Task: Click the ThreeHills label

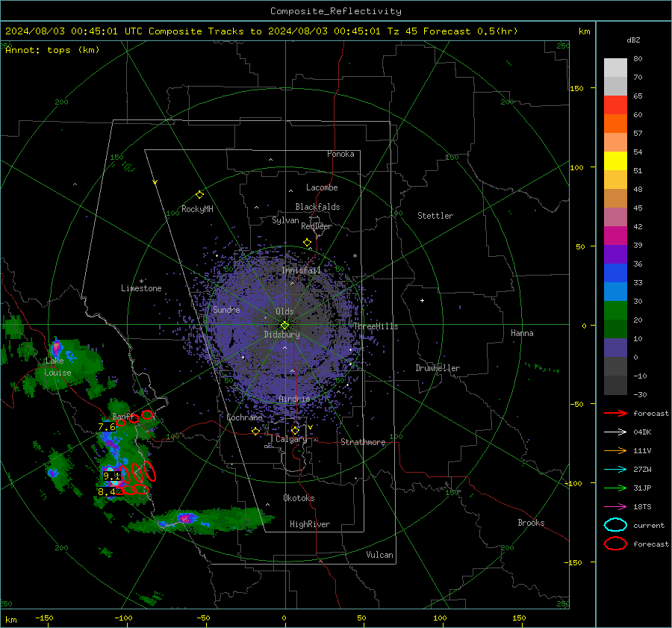Action: (x=376, y=326)
